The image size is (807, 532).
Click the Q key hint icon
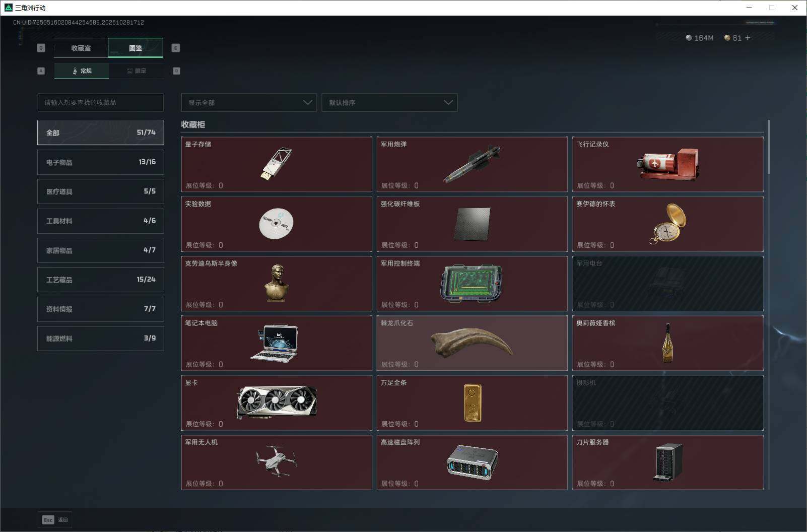tap(41, 48)
